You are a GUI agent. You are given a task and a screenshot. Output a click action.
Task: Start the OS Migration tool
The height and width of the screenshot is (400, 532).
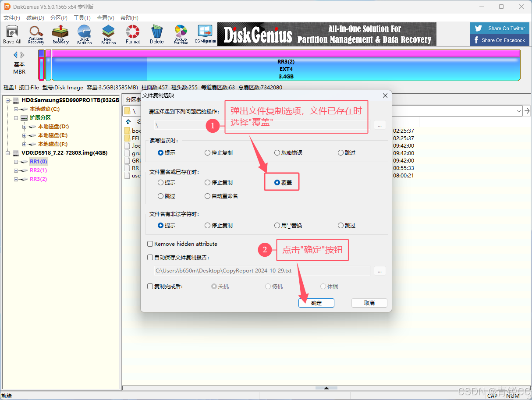[x=205, y=35]
